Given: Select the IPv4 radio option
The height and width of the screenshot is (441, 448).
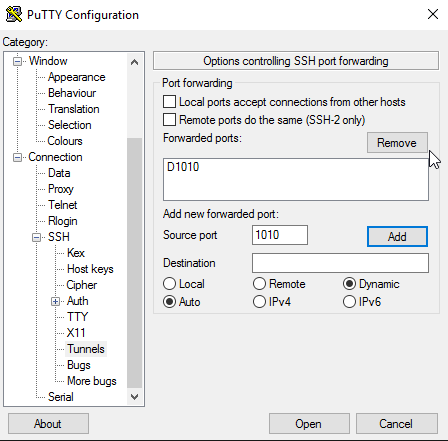Looking at the screenshot, I should click(x=259, y=302).
